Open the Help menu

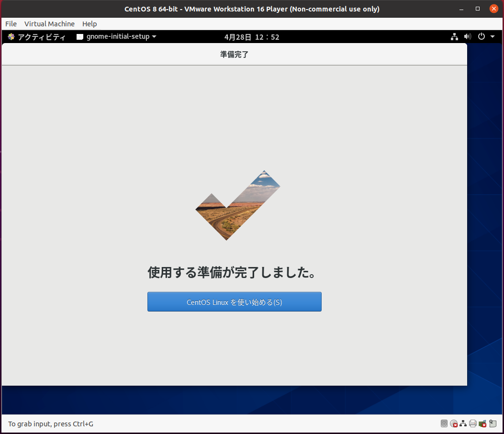pos(90,24)
